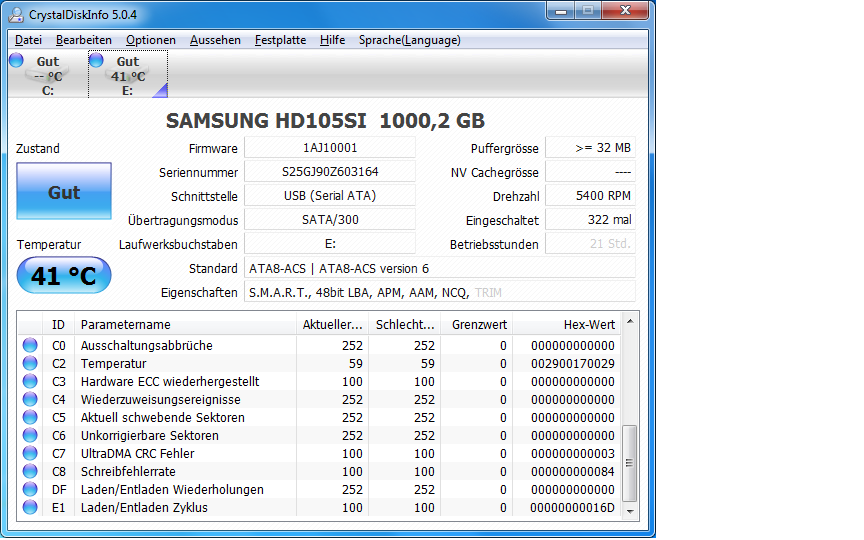Image resolution: width=864 pixels, height=540 pixels.
Task: Click the CrystalDiskInfo title bar app icon
Action: pos(17,15)
